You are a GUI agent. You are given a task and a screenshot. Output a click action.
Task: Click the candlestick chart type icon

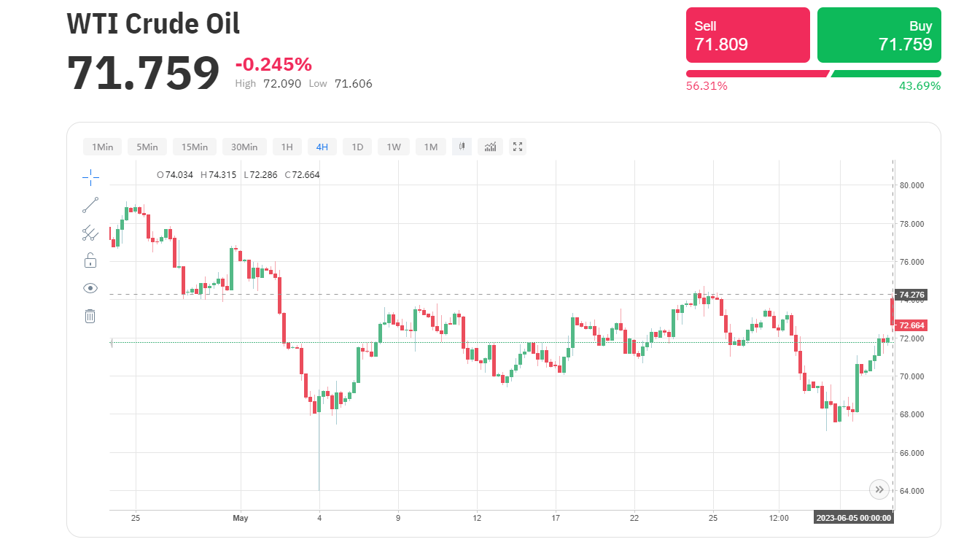462,147
